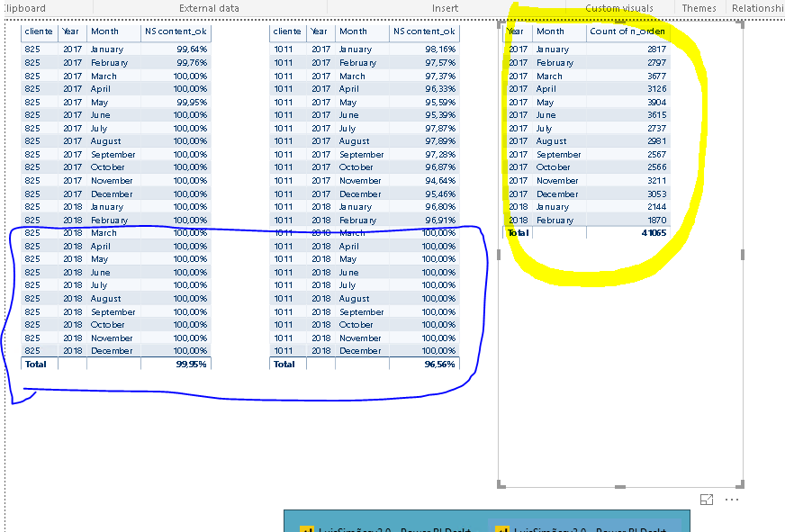The height and width of the screenshot is (532, 785).
Task: Select the Custom visuals ribbon group label
Action: point(619,8)
